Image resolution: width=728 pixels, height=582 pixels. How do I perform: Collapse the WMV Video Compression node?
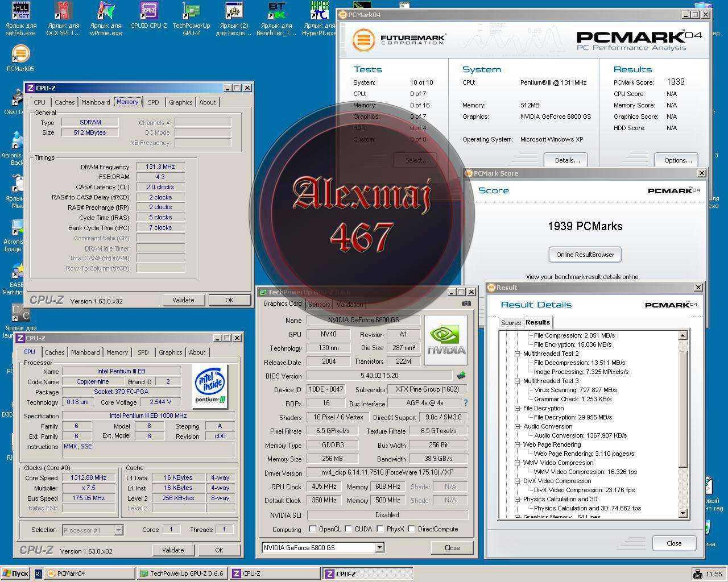pos(518,463)
